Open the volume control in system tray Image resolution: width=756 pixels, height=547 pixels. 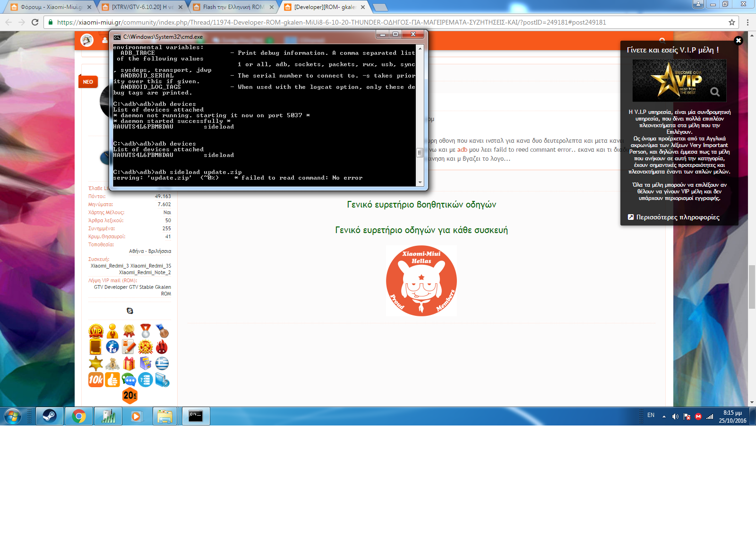[675, 417]
